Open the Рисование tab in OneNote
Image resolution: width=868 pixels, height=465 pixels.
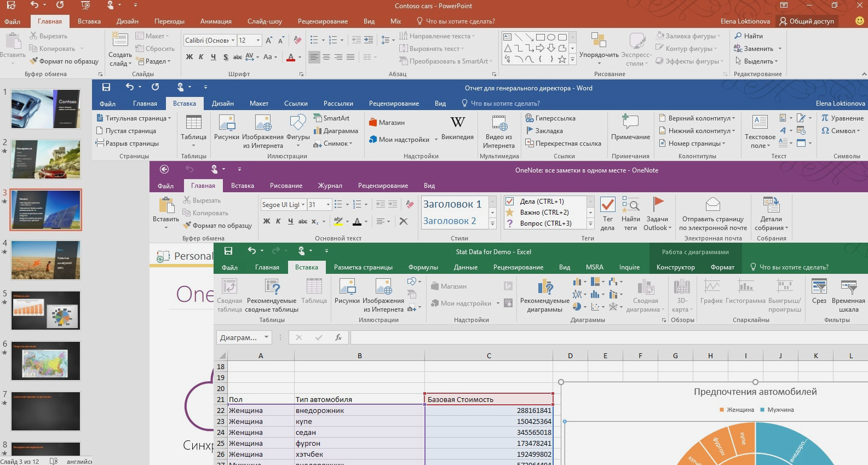[286, 186]
